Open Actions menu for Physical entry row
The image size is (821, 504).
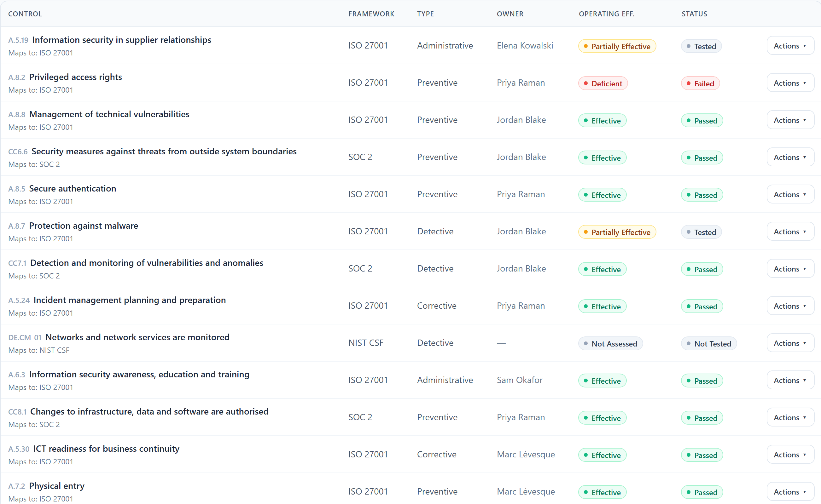790,492
